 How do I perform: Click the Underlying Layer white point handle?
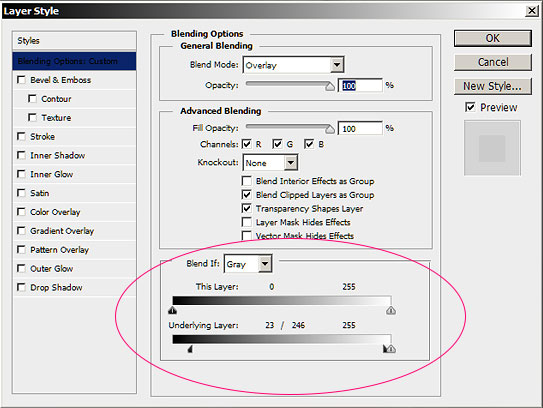coord(390,349)
